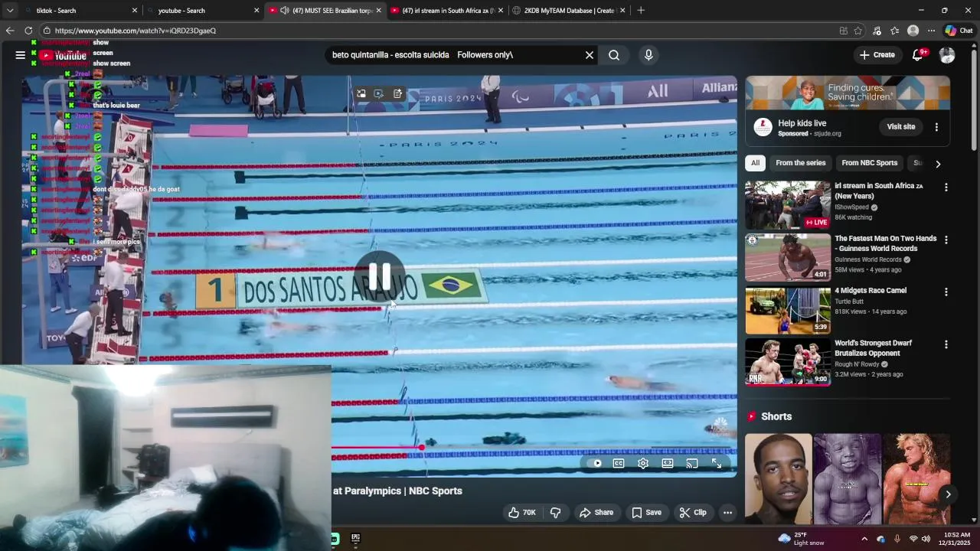The width and height of the screenshot is (980, 551).
Task: Open menu for irl stream recommendation
Action: click(x=946, y=187)
